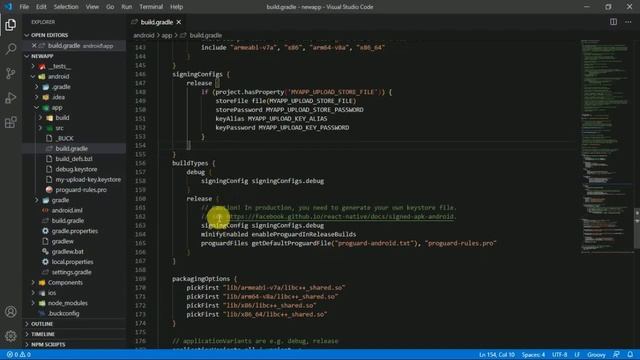Open gradle.properties file

click(74, 231)
